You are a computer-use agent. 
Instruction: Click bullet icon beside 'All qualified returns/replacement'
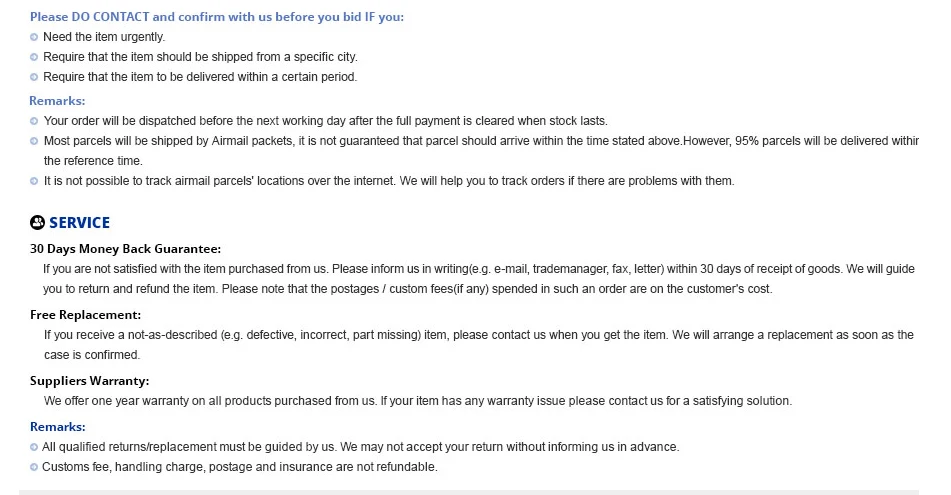point(34,447)
